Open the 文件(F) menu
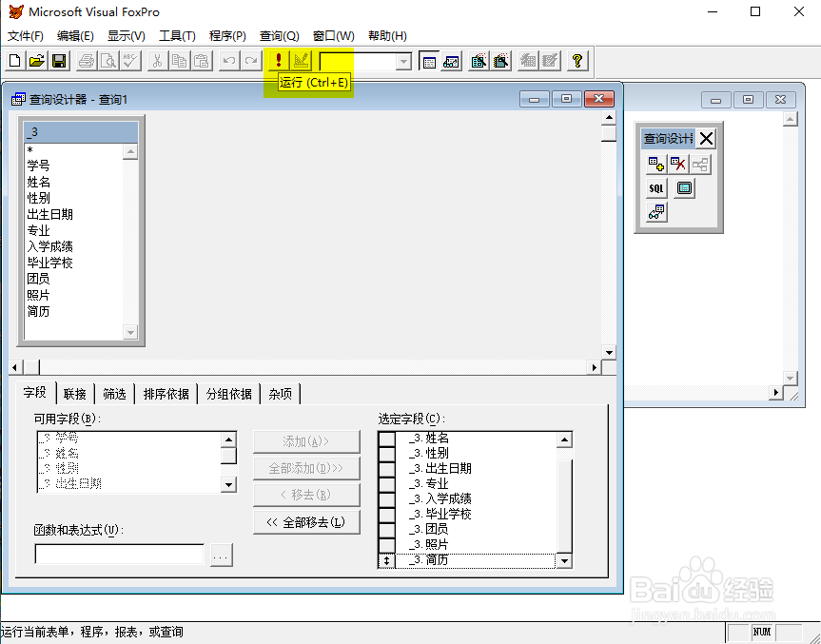The height and width of the screenshot is (644, 821). (25, 35)
